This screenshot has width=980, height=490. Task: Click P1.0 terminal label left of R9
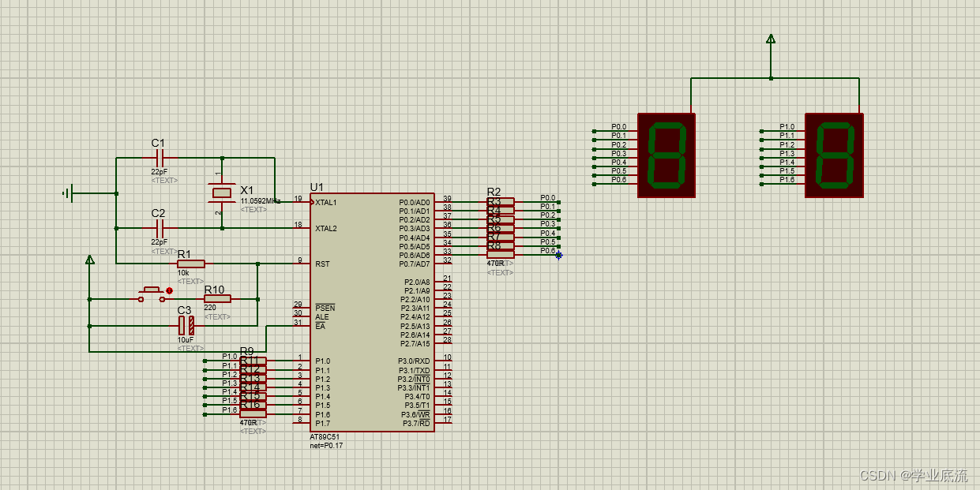click(x=229, y=357)
